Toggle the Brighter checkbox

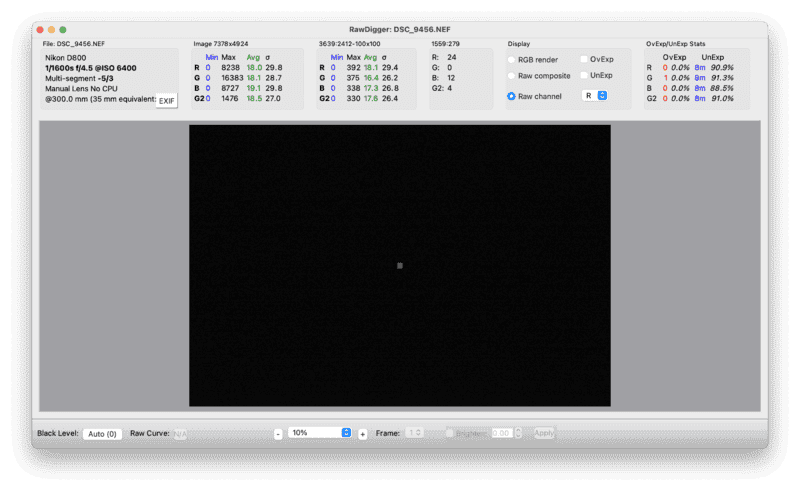449,433
